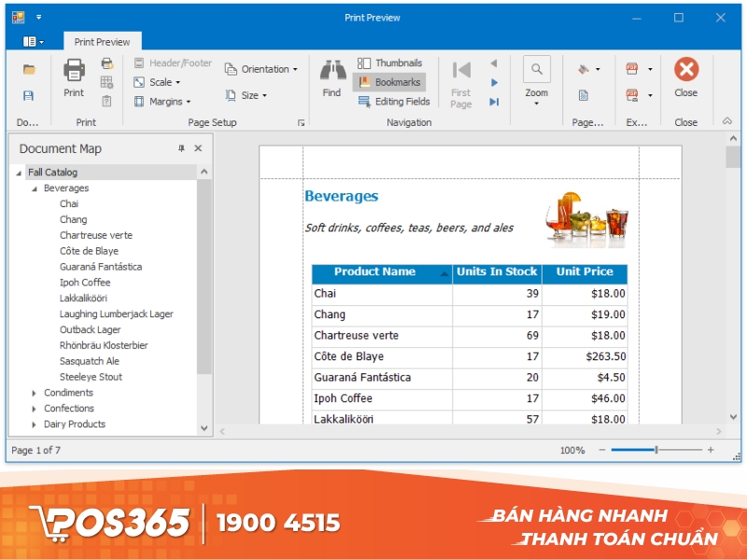Open the Find binoculars tool
This screenshot has width=747, height=560.
click(331, 77)
